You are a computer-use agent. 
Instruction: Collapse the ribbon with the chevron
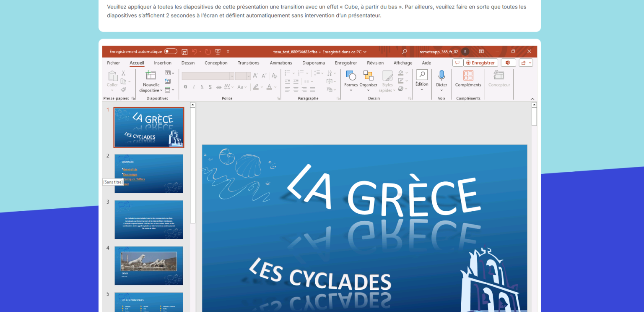click(532, 99)
